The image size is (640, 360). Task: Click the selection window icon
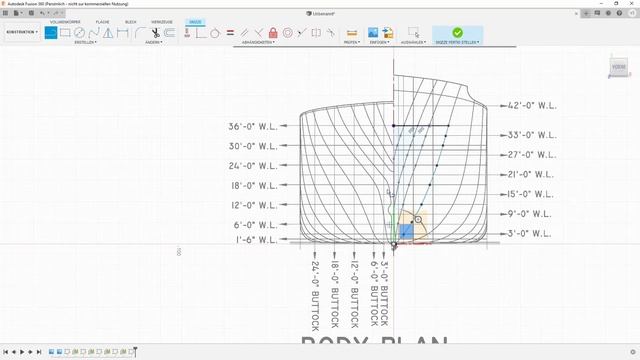click(413, 32)
